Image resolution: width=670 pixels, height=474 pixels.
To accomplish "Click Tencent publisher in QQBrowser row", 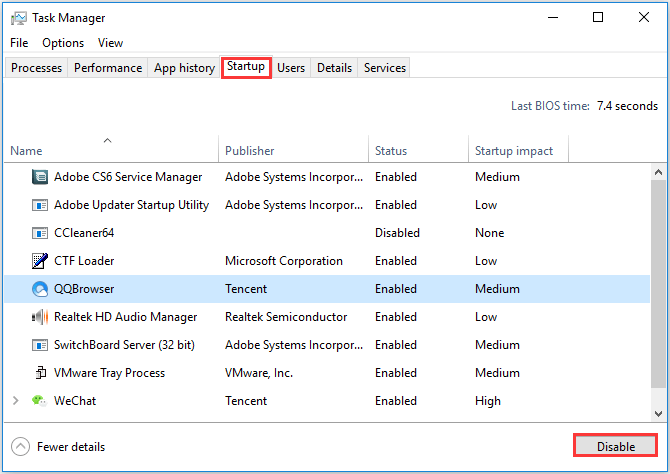I will coord(246,289).
